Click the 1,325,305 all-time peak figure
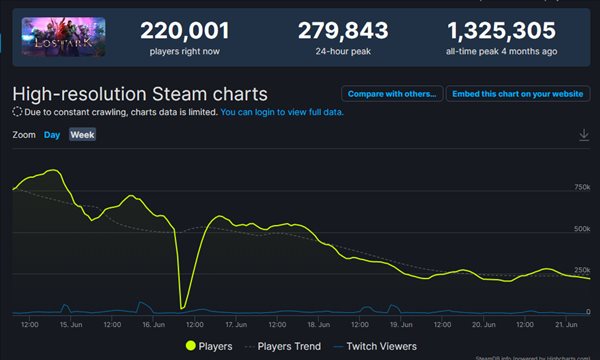600x360 pixels. 502,31
